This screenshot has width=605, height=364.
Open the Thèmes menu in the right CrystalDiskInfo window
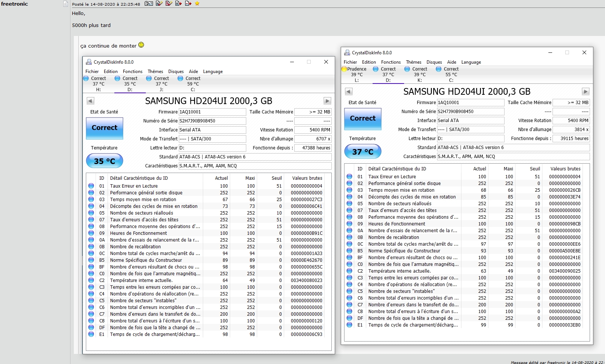pyautogui.click(x=413, y=62)
